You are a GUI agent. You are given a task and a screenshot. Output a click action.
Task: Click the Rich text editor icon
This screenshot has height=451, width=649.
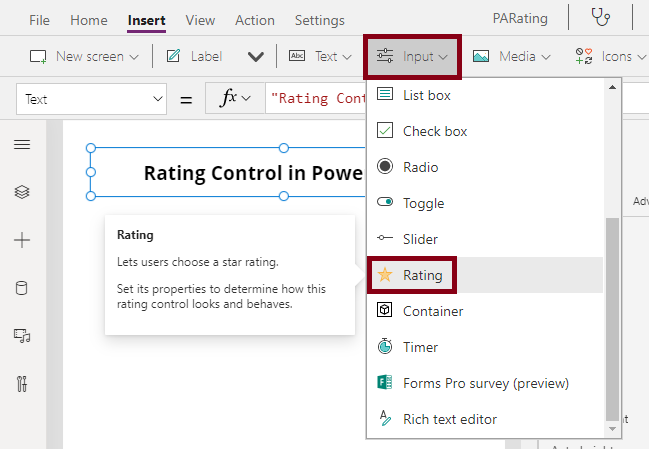click(385, 418)
